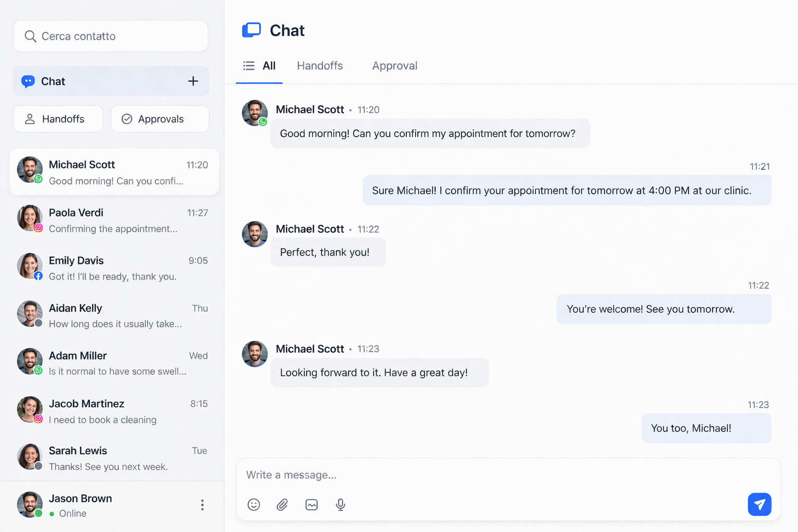Click the blue Chat logo icon
Screen dimensions: 798x532
[252, 30]
